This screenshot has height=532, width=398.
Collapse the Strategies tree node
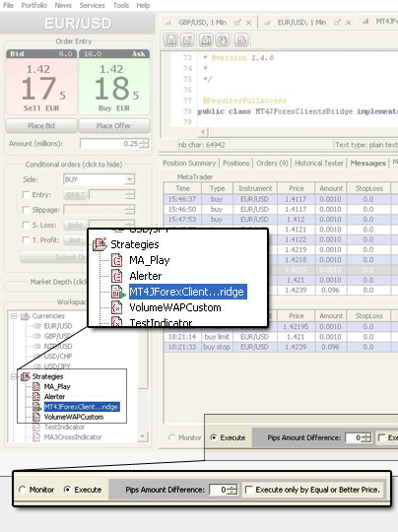pyautogui.click(x=14, y=376)
